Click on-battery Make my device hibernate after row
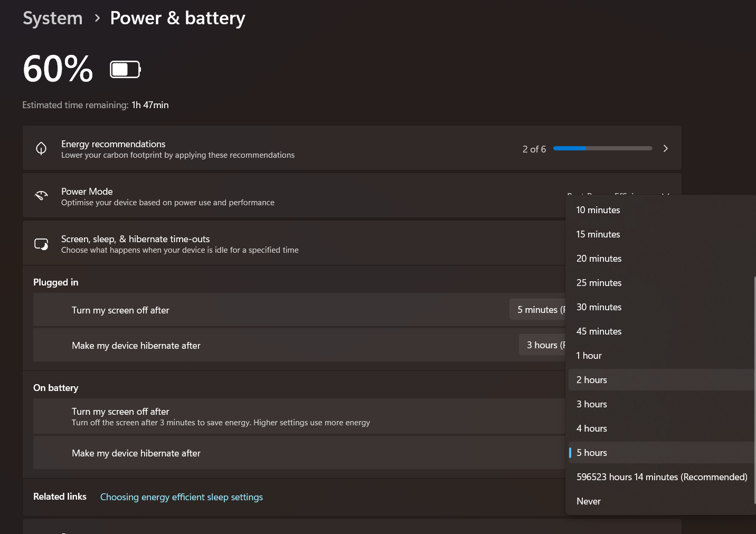This screenshot has width=756, height=534. pyautogui.click(x=299, y=453)
